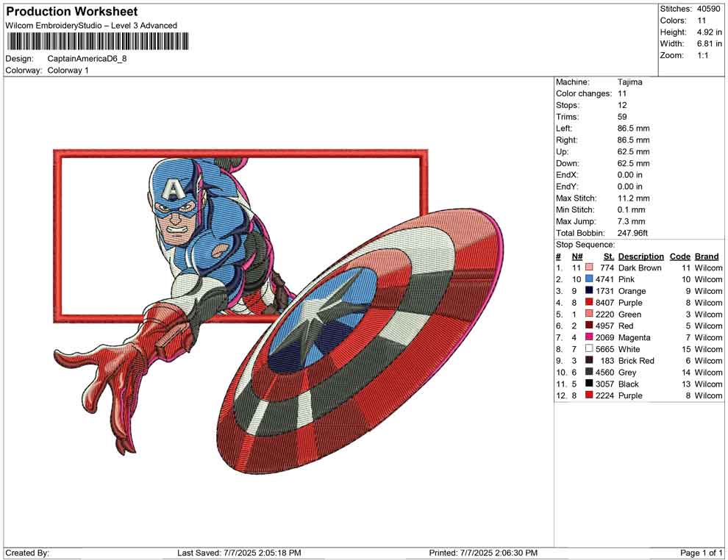Click the design barcode
The width and height of the screenshot is (728, 560).
[x=97, y=40]
